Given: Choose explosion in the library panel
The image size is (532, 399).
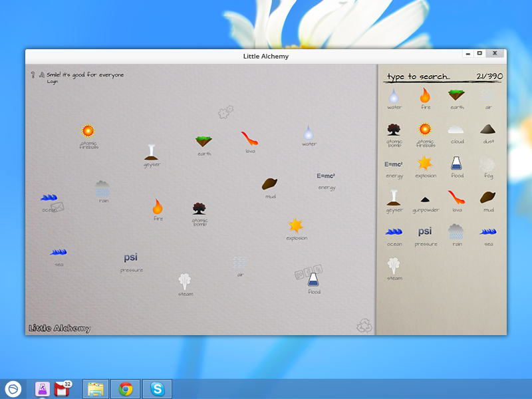Looking at the screenshot, I should pyautogui.click(x=426, y=167).
